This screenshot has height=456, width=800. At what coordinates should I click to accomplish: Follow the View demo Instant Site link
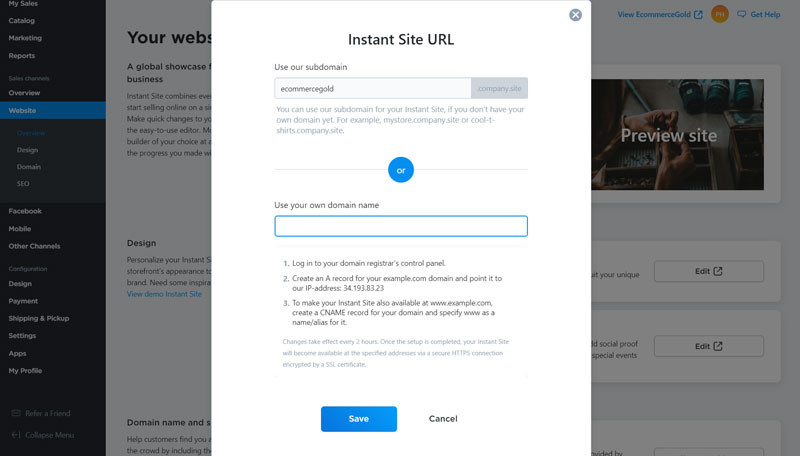coord(164,294)
